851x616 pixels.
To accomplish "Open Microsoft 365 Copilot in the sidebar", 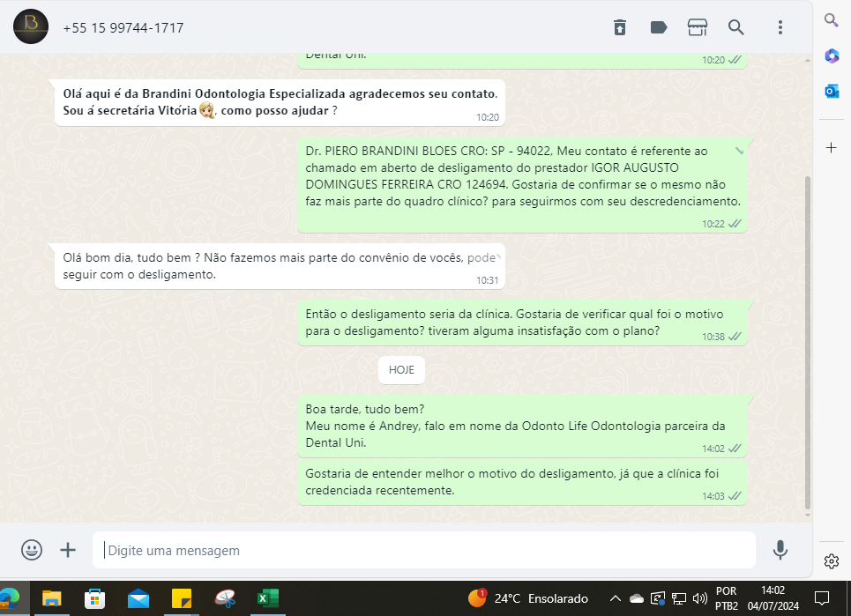I will (x=832, y=56).
